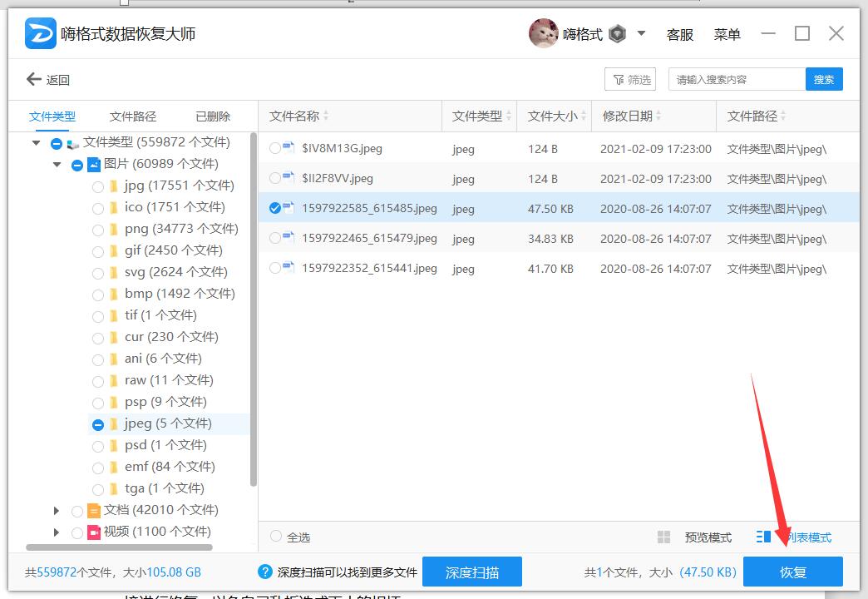868x599 pixels.
Task: Start 深度扫描 deep scan
Action: [x=471, y=572]
